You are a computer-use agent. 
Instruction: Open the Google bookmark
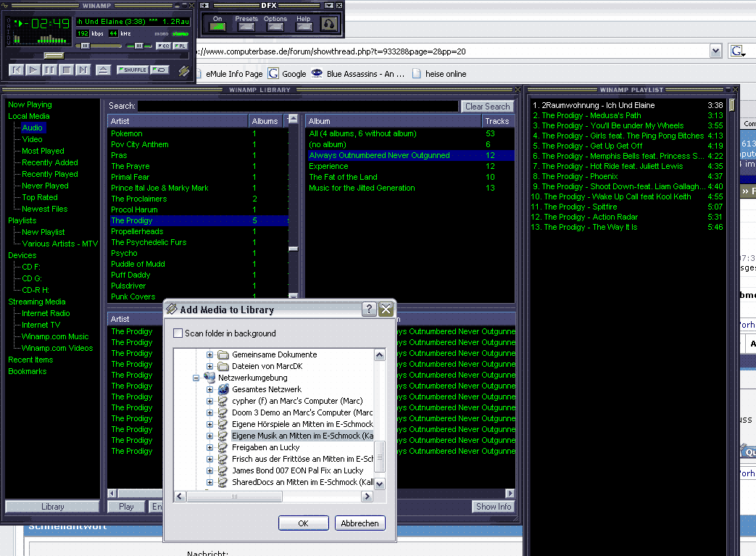coord(287,74)
